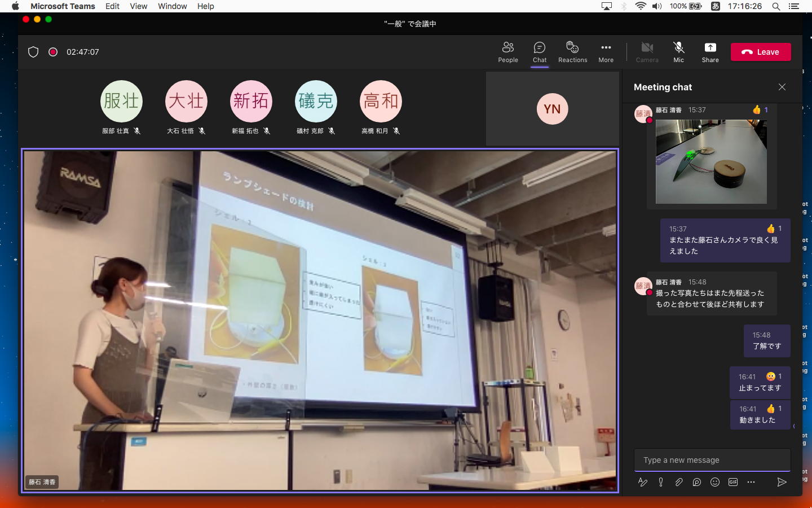This screenshot has height=508, width=812.
Task: Click the meeting timer 02:47:07
Action: point(83,52)
